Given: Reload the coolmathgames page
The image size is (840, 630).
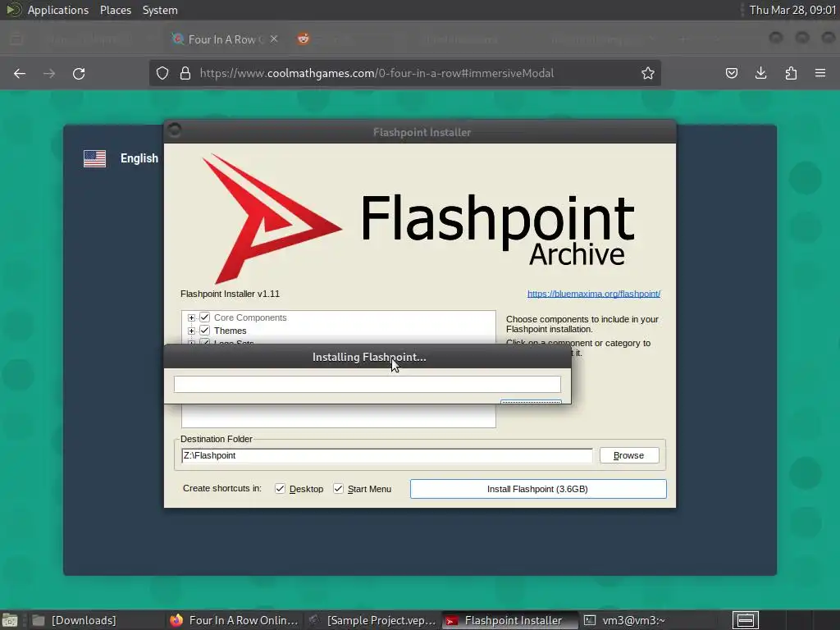Looking at the screenshot, I should pos(79,73).
